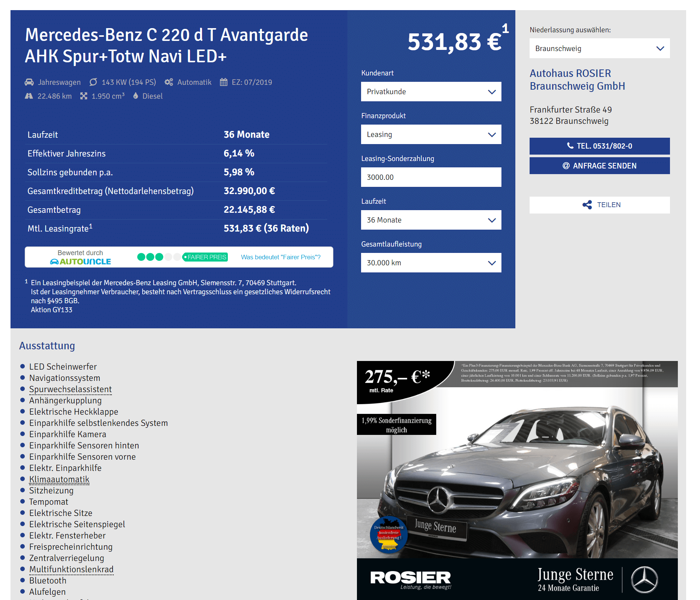
Task: Click the power icon next to 143 KW
Action: point(93,82)
